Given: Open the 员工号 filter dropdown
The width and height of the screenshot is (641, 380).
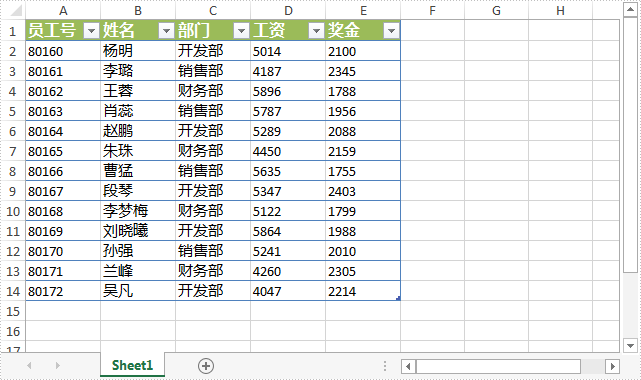Looking at the screenshot, I should point(92,31).
